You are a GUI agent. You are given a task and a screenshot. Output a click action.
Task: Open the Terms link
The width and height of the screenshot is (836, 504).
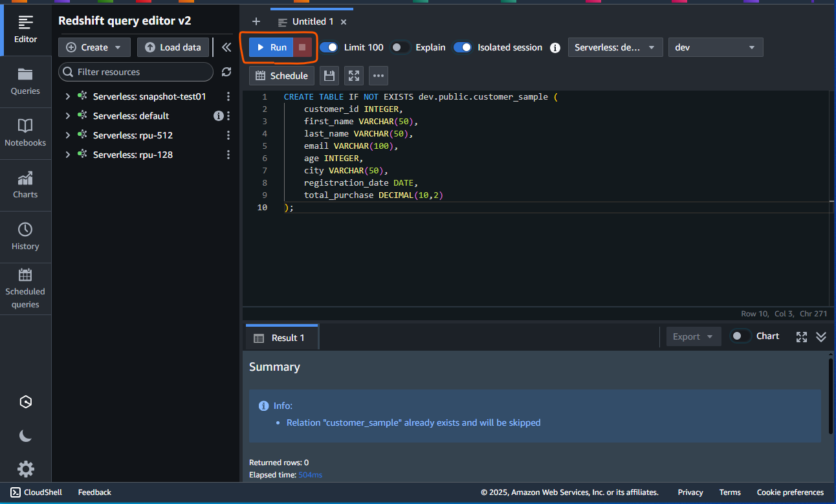[730, 492]
